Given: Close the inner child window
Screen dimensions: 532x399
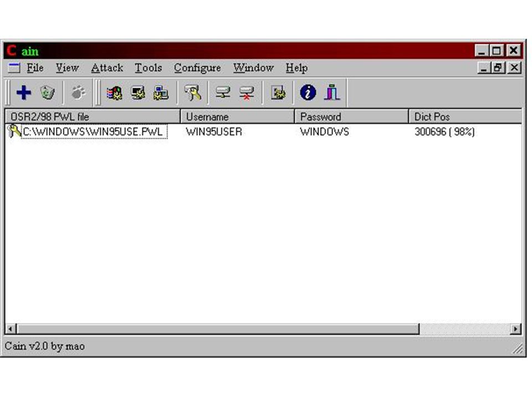Looking at the screenshot, I should (x=514, y=68).
